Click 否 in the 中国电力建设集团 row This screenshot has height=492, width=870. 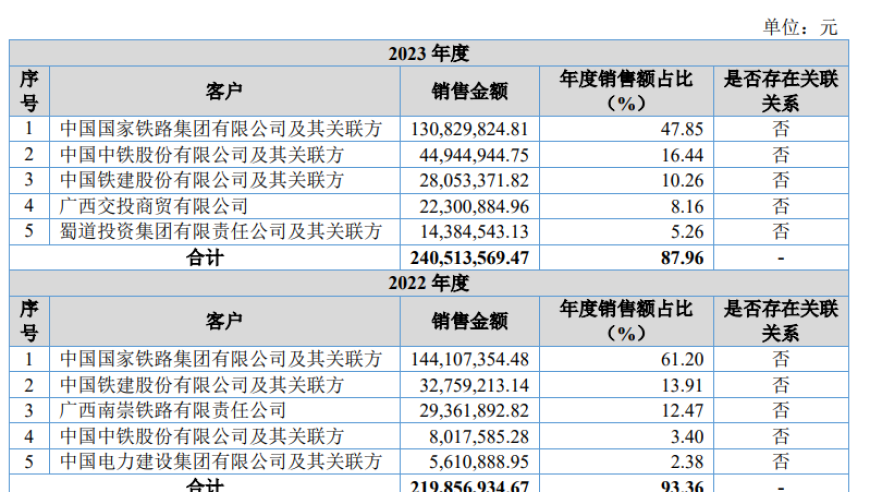tap(781, 461)
